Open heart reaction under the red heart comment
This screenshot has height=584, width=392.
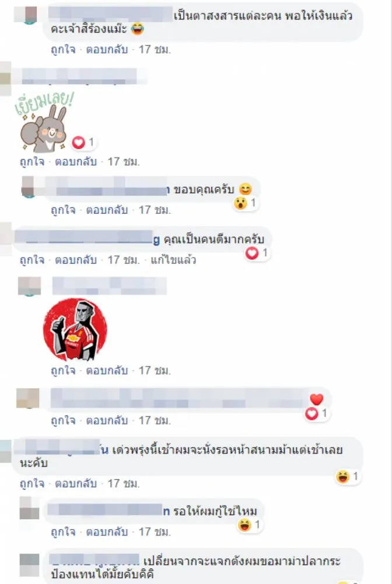coord(317,413)
